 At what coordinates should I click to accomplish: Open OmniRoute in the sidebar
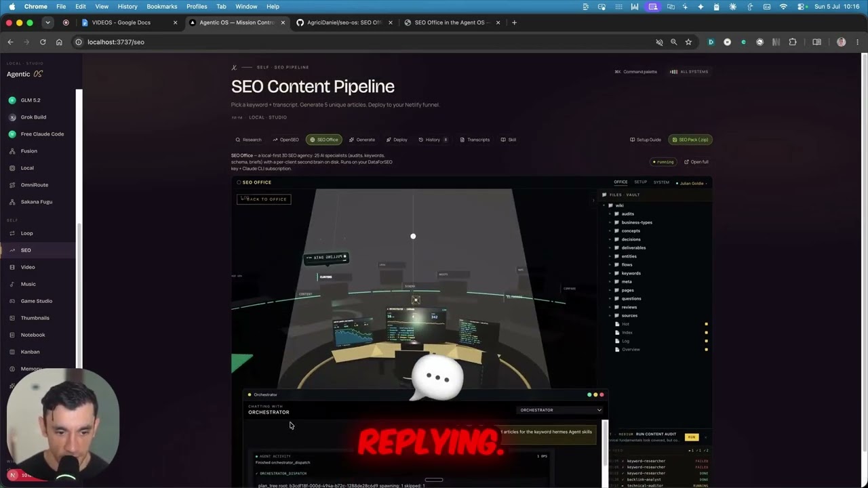[35, 185]
